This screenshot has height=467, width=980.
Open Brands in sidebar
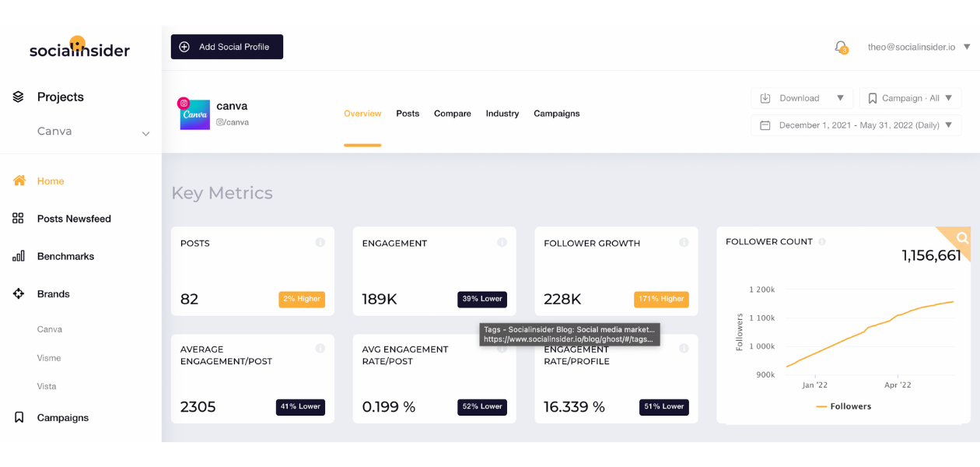(54, 293)
